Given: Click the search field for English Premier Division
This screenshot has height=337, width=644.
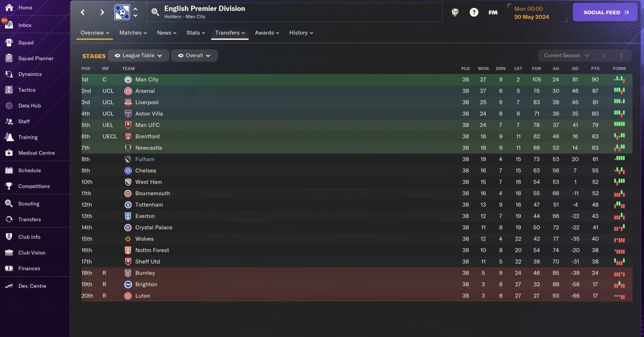Looking at the screenshot, I should [x=294, y=12].
